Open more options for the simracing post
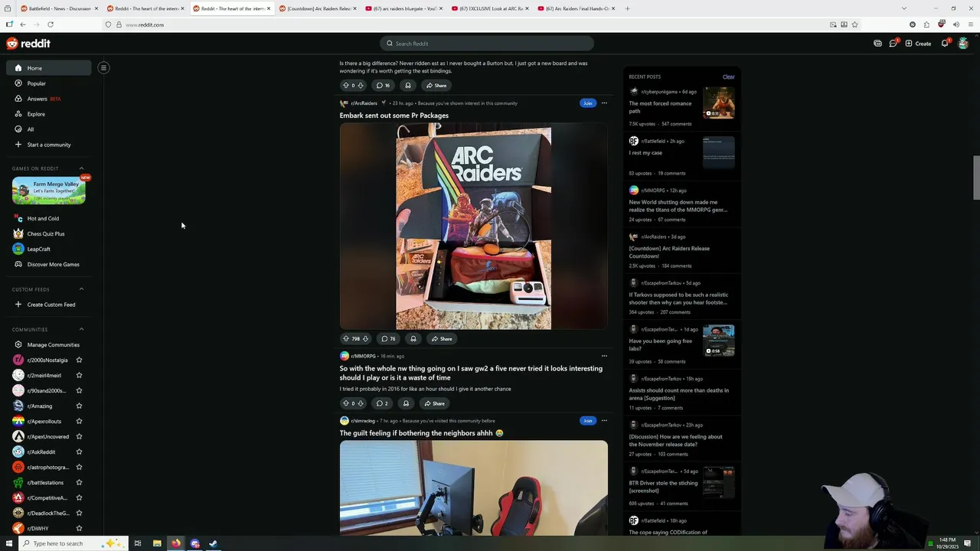 604,421
